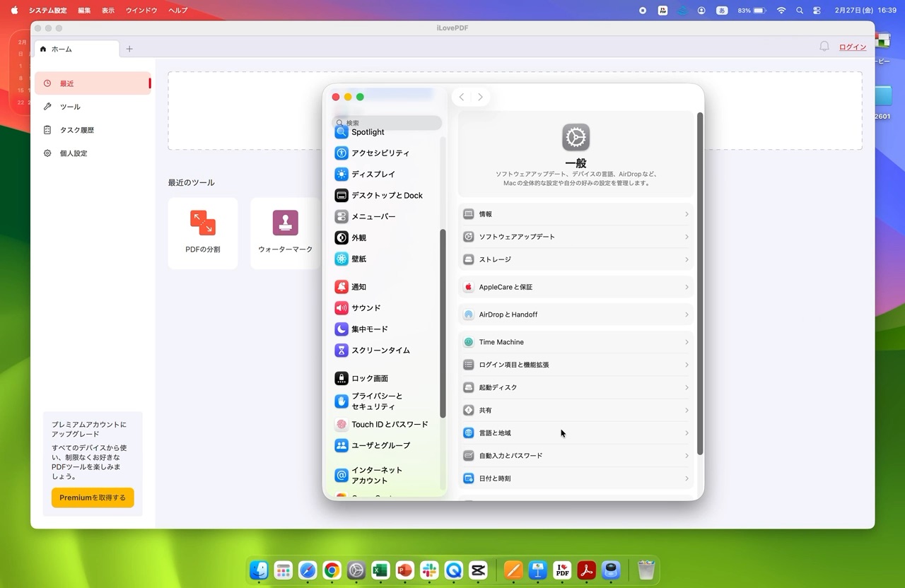
Task: Click the ログイン link in iLovePDF
Action: pyautogui.click(x=853, y=47)
